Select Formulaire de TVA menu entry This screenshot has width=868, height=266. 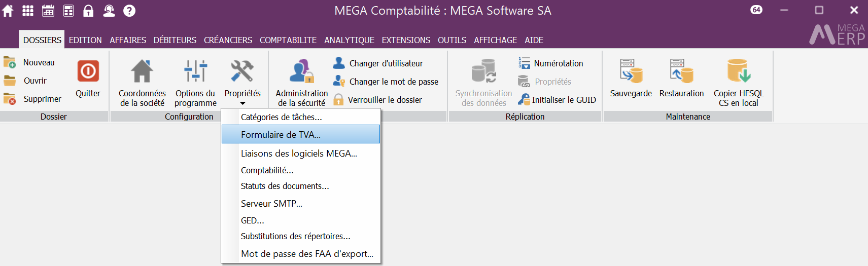281,135
